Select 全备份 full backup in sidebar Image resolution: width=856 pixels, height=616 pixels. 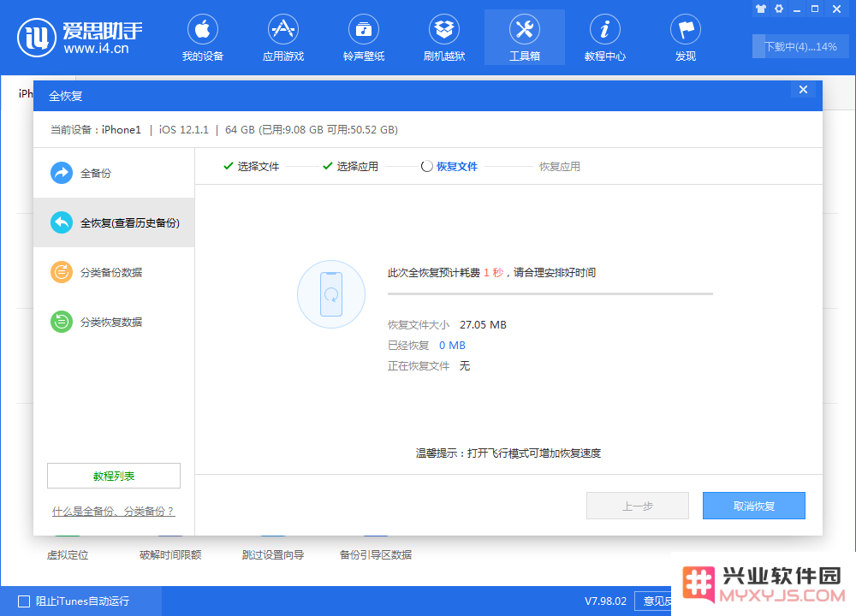(x=114, y=173)
